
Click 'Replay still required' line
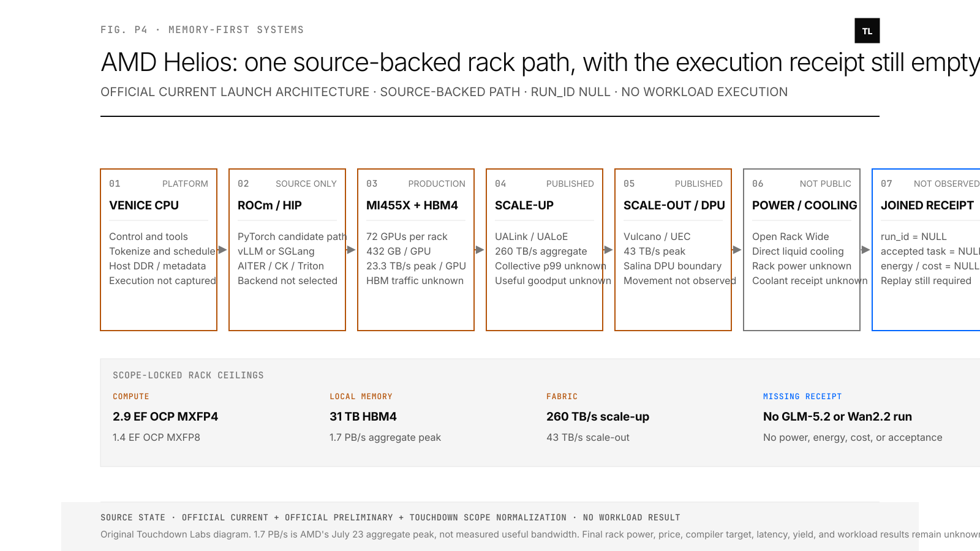[x=926, y=280]
